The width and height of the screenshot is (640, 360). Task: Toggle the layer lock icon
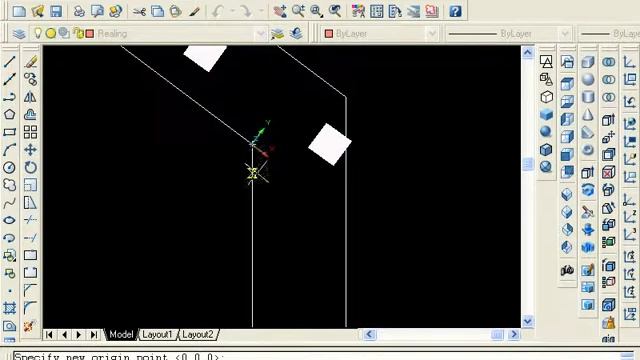[x=78, y=33]
